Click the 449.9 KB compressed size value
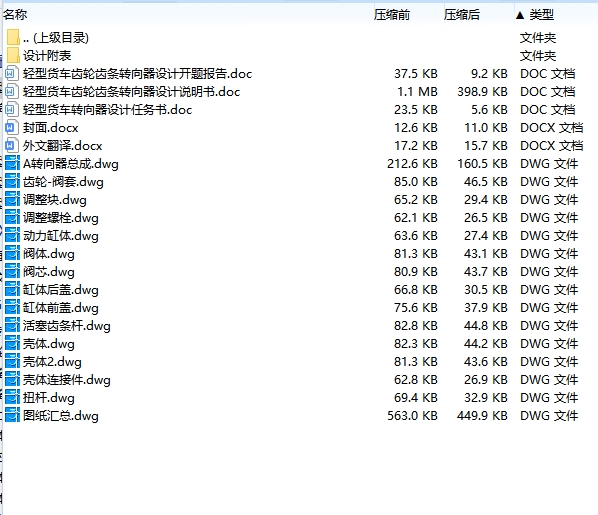Image resolution: width=598 pixels, height=515 pixels. point(482,415)
